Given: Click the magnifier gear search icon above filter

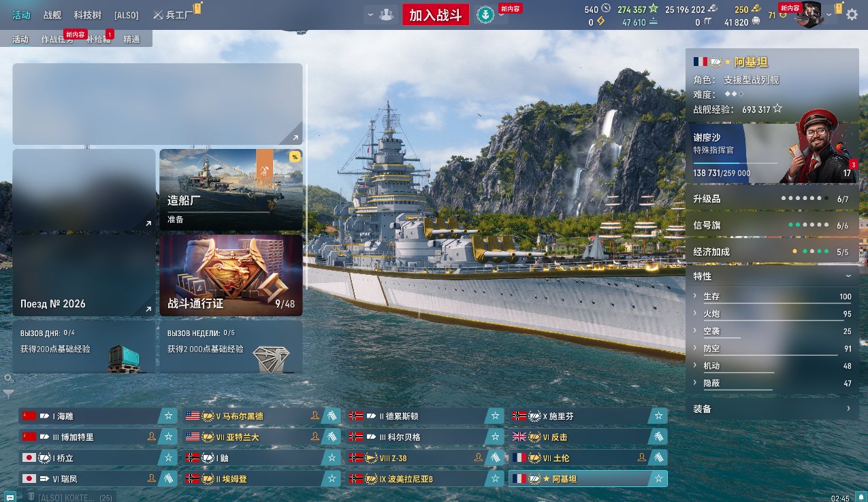Looking at the screenshot, I should [x=8, y=378].
